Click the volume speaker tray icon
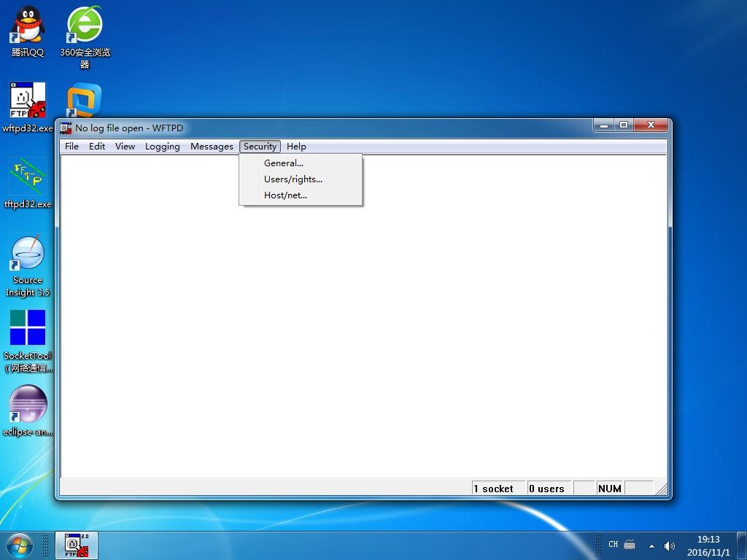Screen dimensions: 747x560 click(670, 545)
